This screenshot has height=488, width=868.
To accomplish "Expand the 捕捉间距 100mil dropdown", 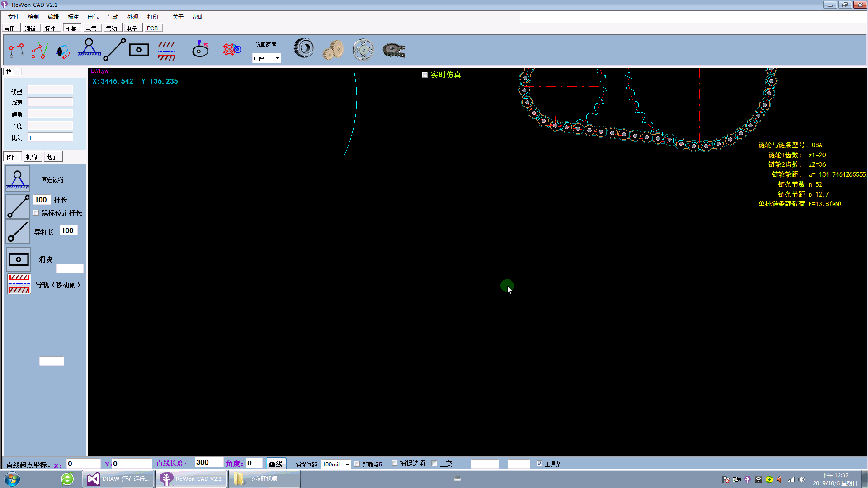I will [x=347, y=465].
